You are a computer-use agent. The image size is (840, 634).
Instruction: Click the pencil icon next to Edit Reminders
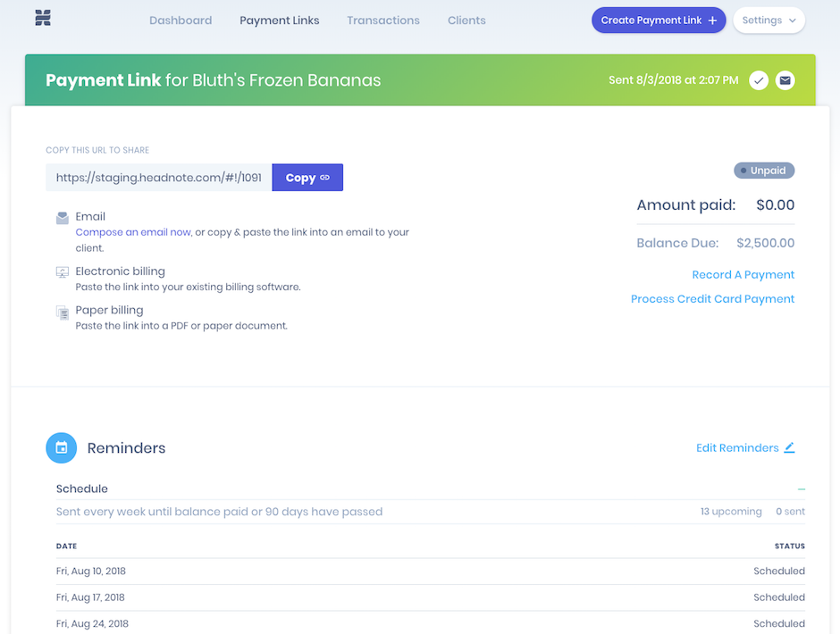coord(789,448)
